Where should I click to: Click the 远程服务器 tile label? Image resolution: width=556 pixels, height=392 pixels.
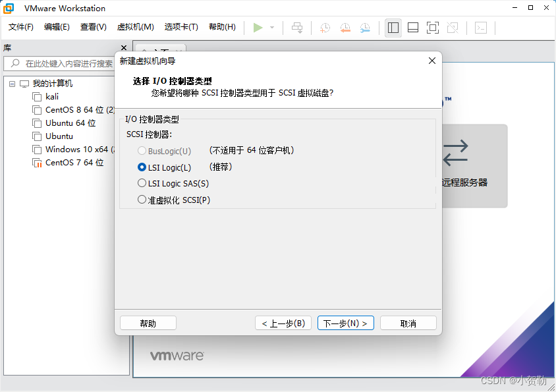[x=465, y=182]
